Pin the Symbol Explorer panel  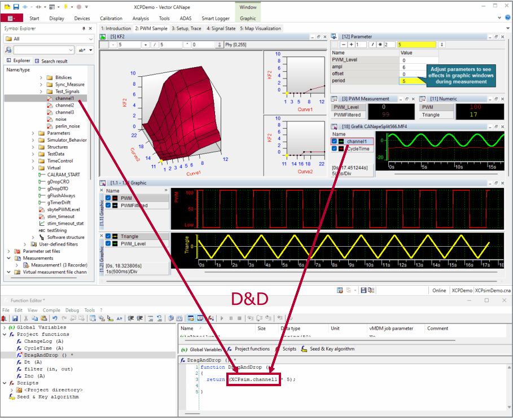84,29
